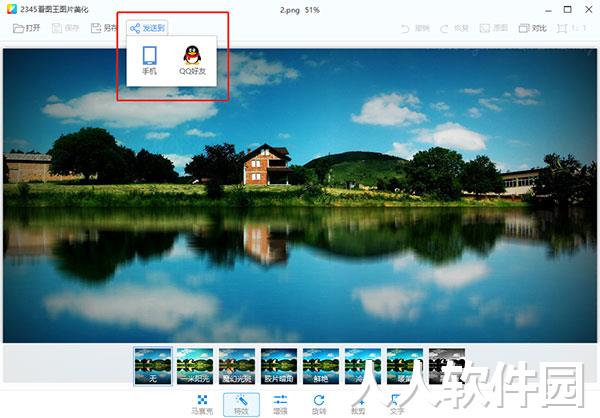The height and width of the screenshot is (418, 600).
Task: Close the image editor window
Action: [x=589, y=9]
